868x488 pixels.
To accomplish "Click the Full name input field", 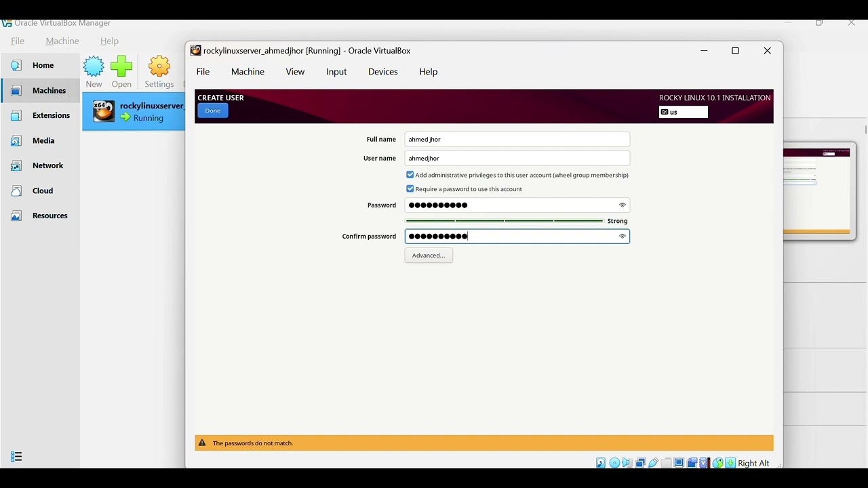I will click(x=517, y=140).
